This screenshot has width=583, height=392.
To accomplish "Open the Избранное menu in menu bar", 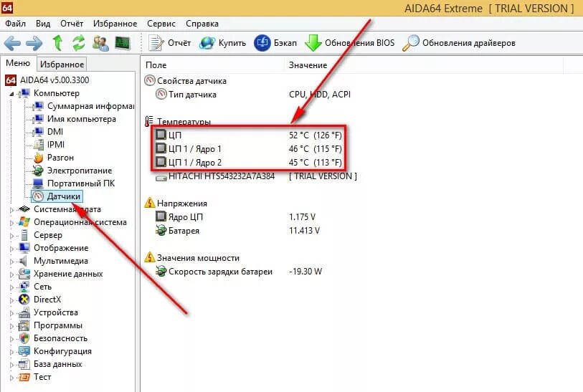I will coord(115,24).
